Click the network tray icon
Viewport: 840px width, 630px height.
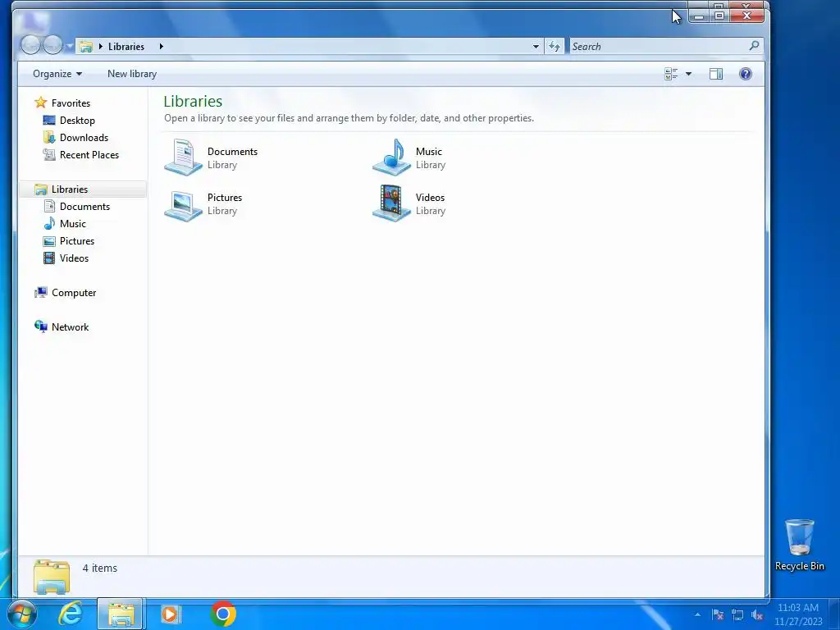coord(737,614)
